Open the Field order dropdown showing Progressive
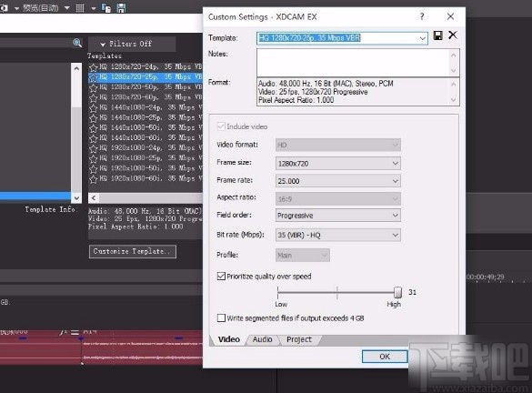Image resolution: width=532 pixels, height=393 pixels. (338, 216)
